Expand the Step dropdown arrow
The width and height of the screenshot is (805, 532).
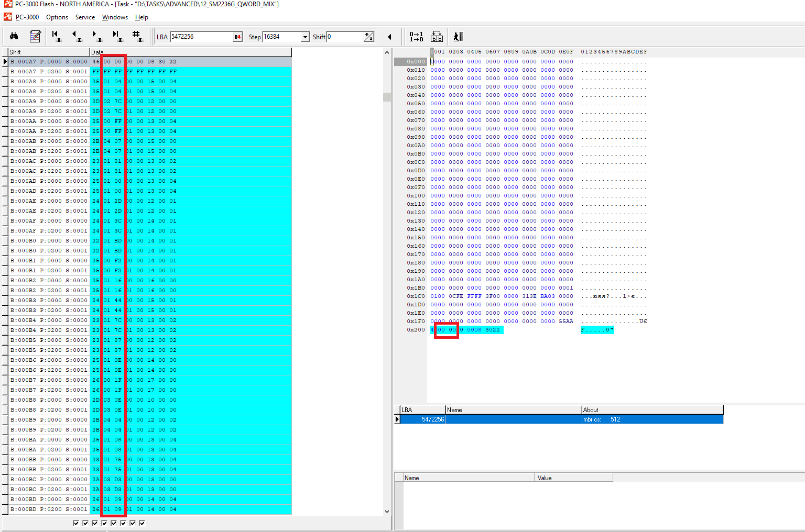(x=305, y=37)
